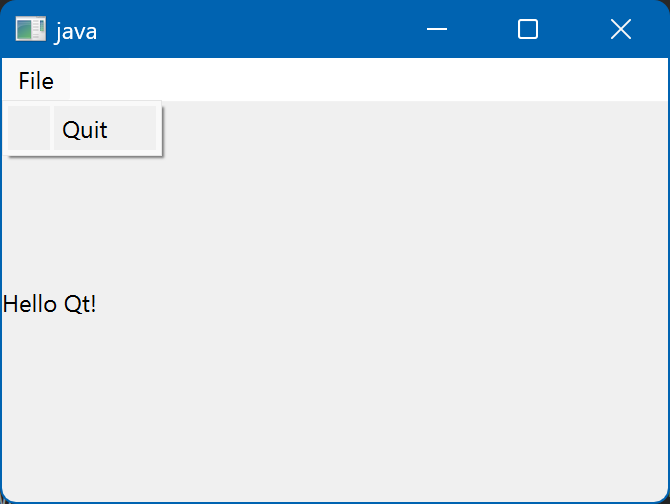Click the word "Qt!" in the label
This screenshot has width=670, height=504.
[80, 304]
